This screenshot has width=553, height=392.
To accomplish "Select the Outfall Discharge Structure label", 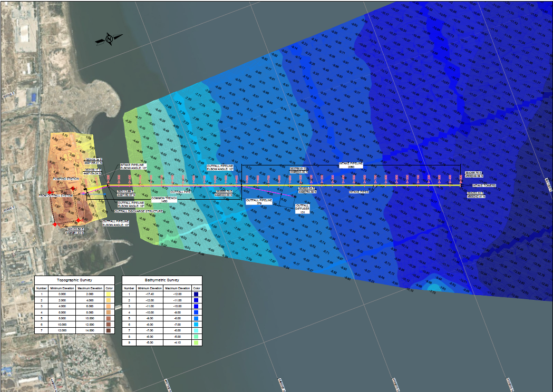I will 139,211.
